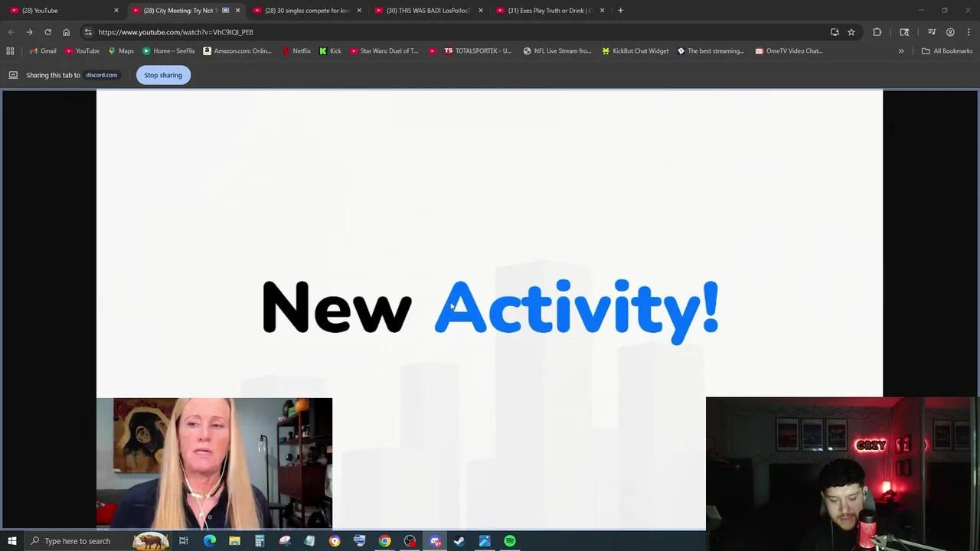Open the Photos app on taskbar

coord(485,541)
